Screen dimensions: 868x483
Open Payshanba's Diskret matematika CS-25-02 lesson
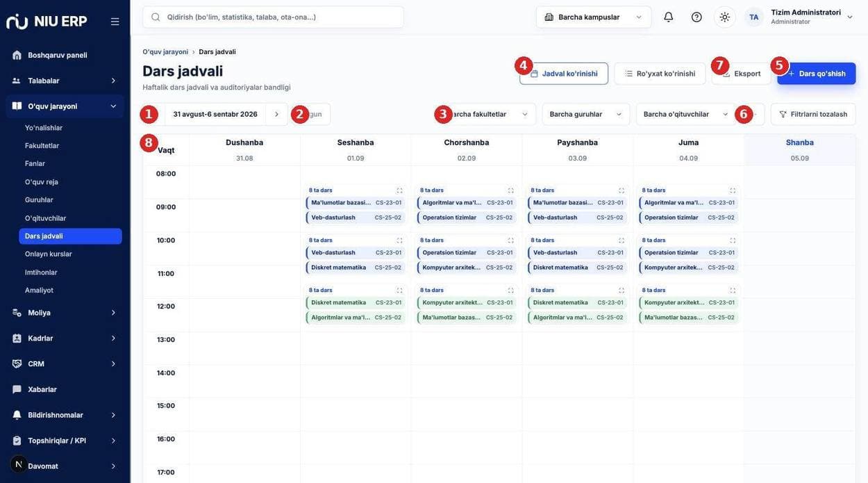click(x=578, y=268)
